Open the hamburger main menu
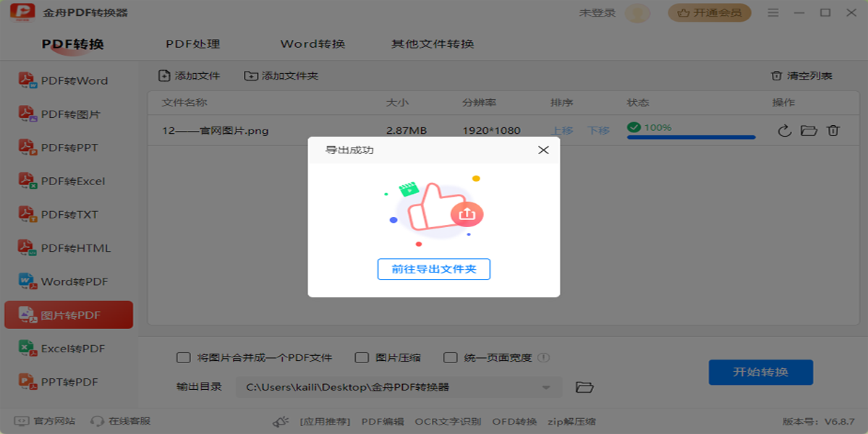This screenshot has height=434, width=868. pyautogui.click(x=773, y=13)
